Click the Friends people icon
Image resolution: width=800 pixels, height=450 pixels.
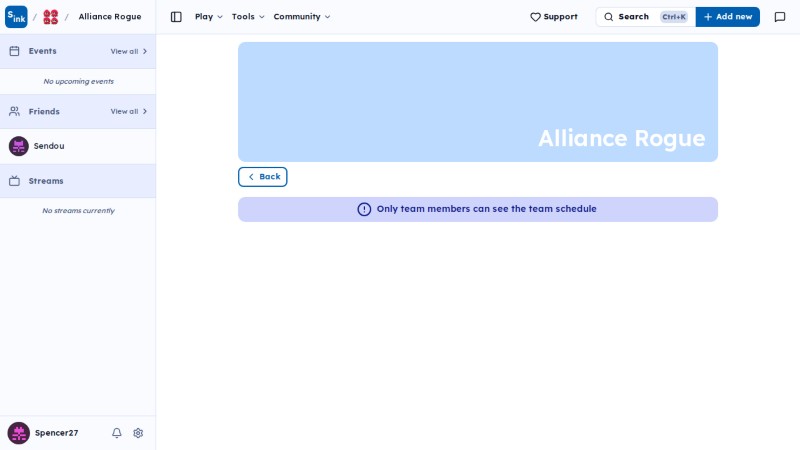pos(14,111)
